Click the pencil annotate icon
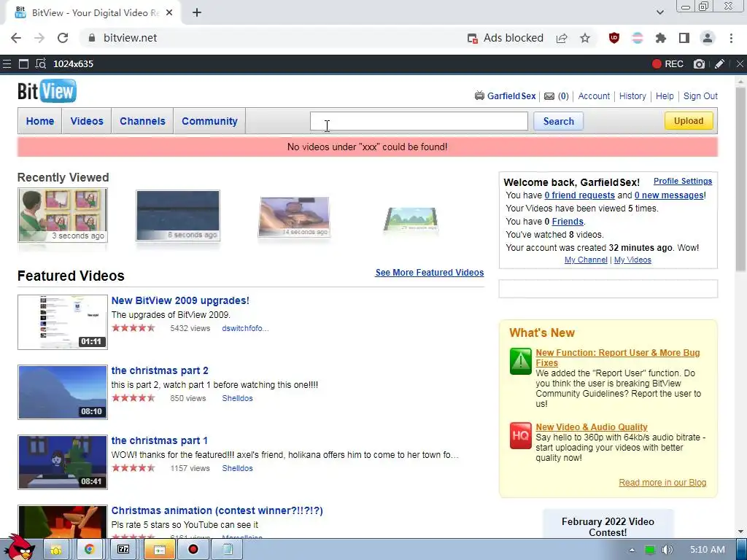Image resolution: width=747 pixels, height=560 pixels. click(719, 64)
